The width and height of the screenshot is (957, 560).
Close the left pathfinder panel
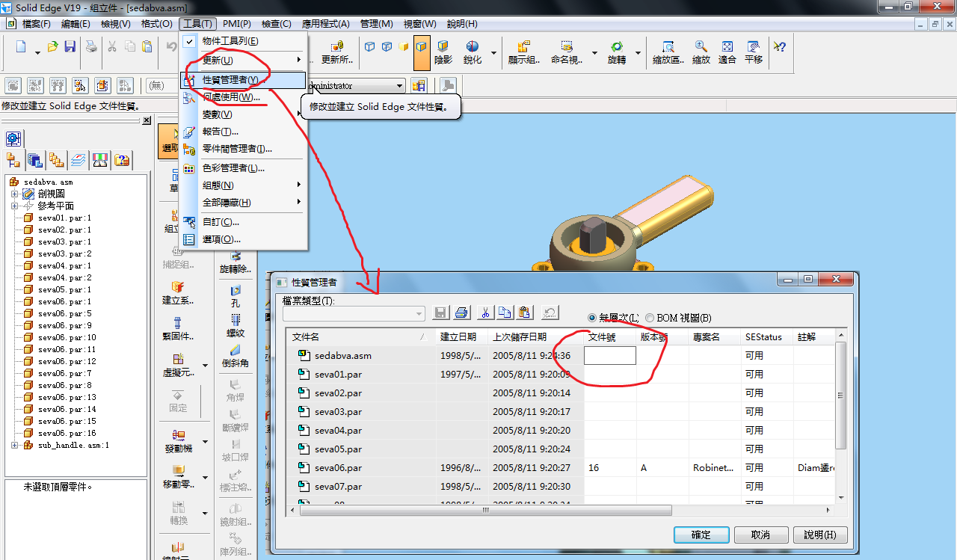[147, 120]
